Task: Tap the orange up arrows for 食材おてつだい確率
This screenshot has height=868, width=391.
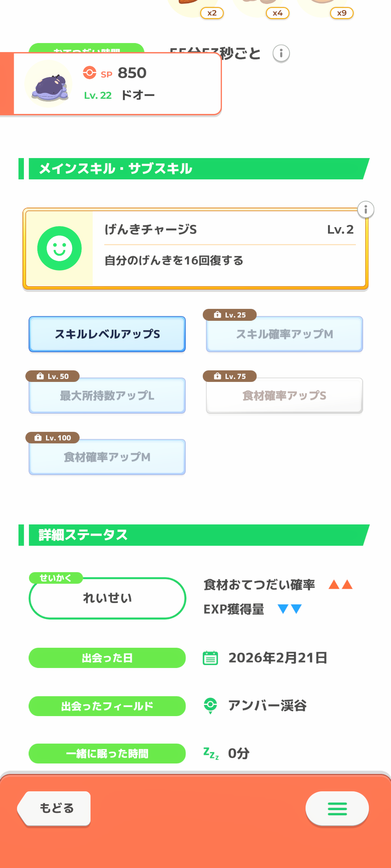Action: (x=340, y=584)
